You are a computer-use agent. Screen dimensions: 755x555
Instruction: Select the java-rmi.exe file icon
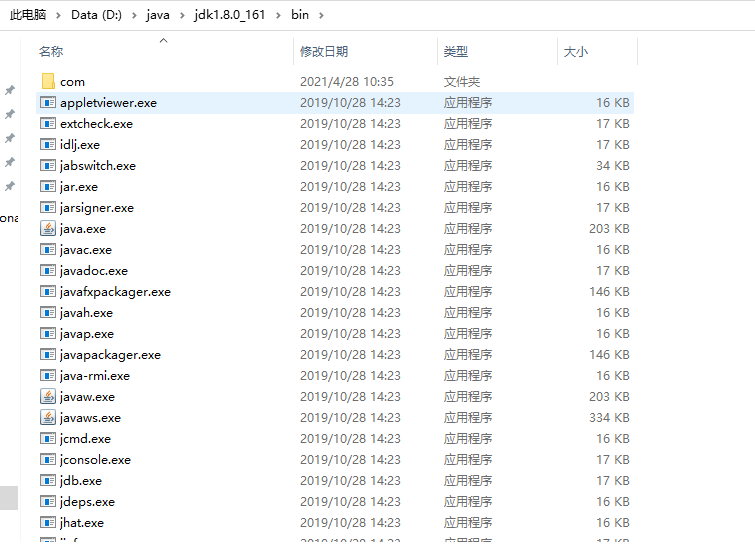coord(48,375)
